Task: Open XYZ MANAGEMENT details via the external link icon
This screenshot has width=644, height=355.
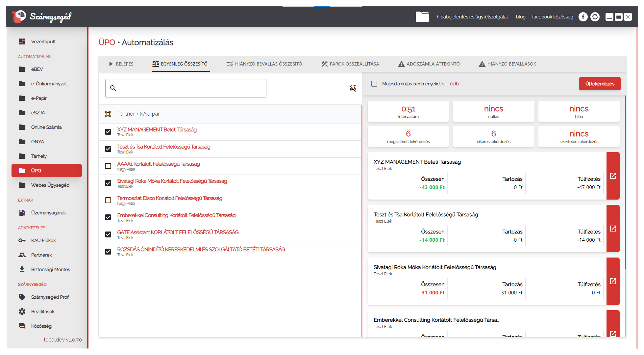Action: click(x=613, y=176)
